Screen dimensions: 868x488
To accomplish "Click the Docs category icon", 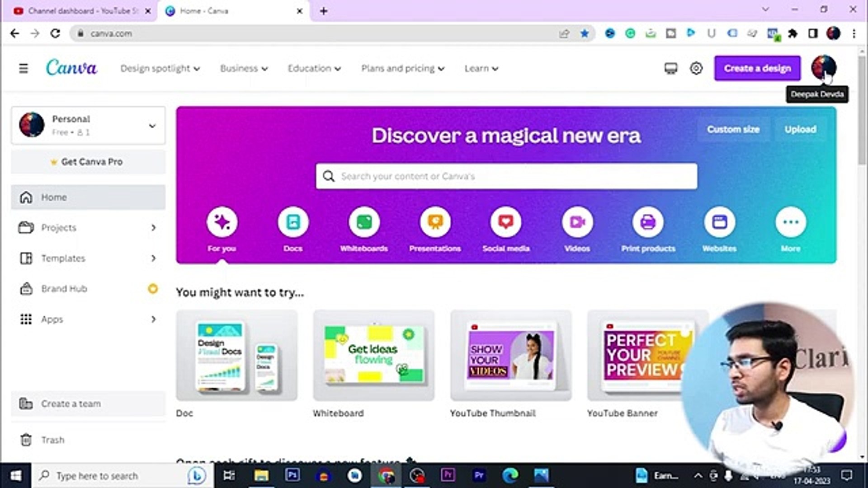I will tap(293, 222).
